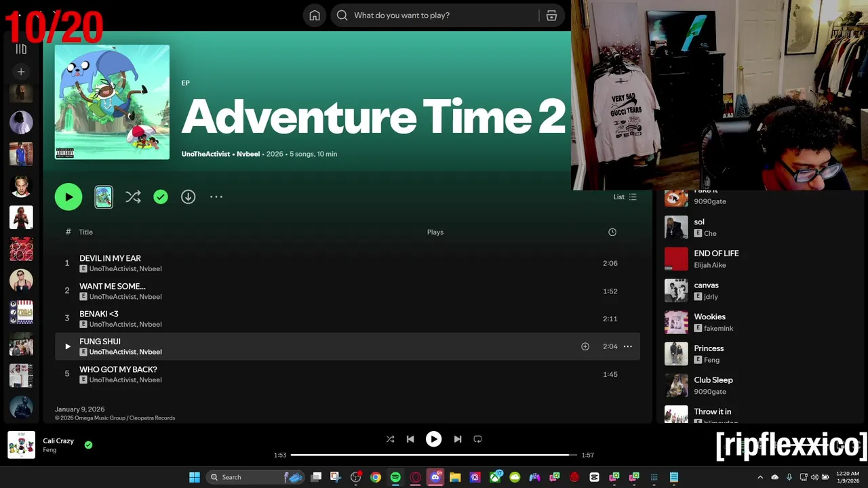
Task: Open Nvbeel link under FUNG SHUI
Action: click(x=151, y=352)
